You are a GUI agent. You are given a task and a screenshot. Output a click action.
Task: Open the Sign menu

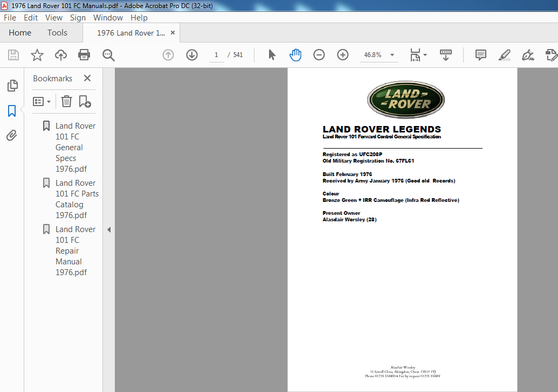[78, 17]
